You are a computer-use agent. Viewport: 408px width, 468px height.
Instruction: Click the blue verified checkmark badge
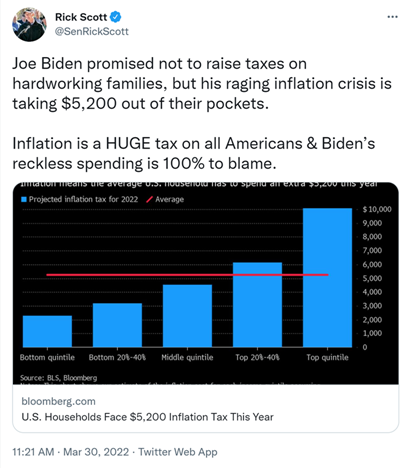click(x=116, y=17)
